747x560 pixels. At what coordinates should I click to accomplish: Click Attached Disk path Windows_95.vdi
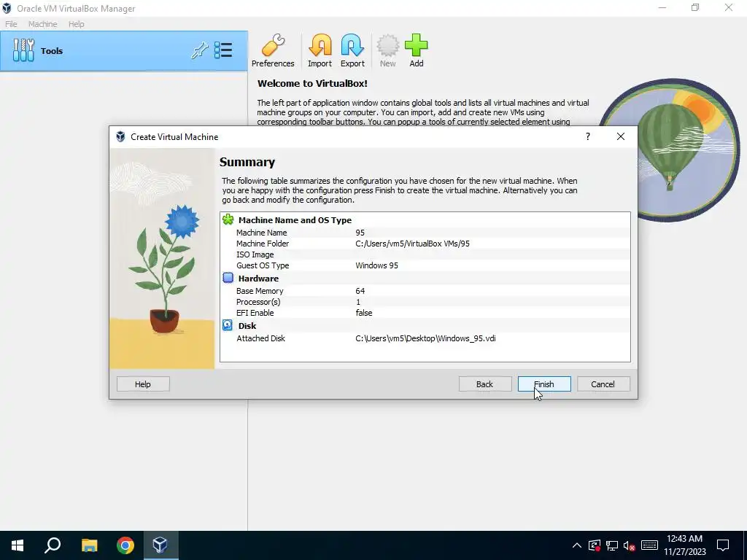tap(425, 338)
